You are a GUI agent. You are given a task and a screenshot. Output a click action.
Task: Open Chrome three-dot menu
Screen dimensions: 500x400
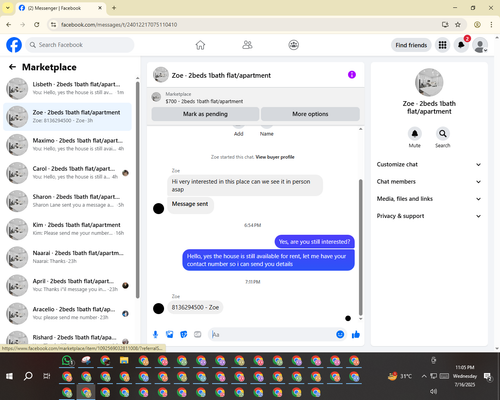click(491, 24)
